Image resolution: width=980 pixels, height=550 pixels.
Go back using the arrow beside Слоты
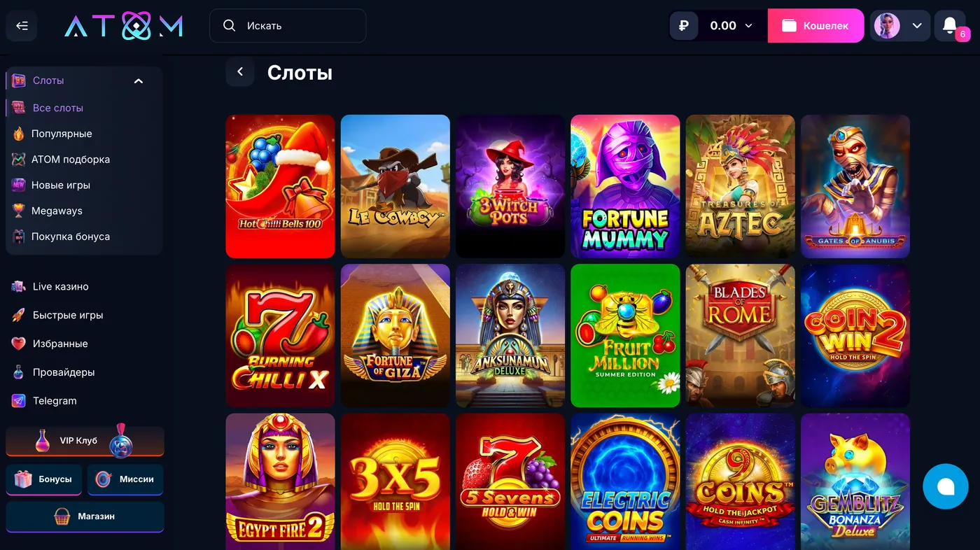point(240,72)
